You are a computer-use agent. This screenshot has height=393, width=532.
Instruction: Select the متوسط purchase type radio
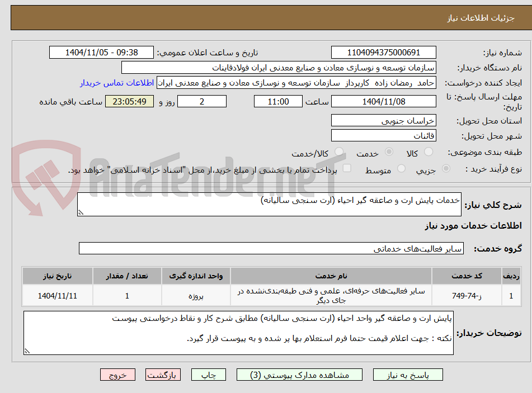[401, 168]
